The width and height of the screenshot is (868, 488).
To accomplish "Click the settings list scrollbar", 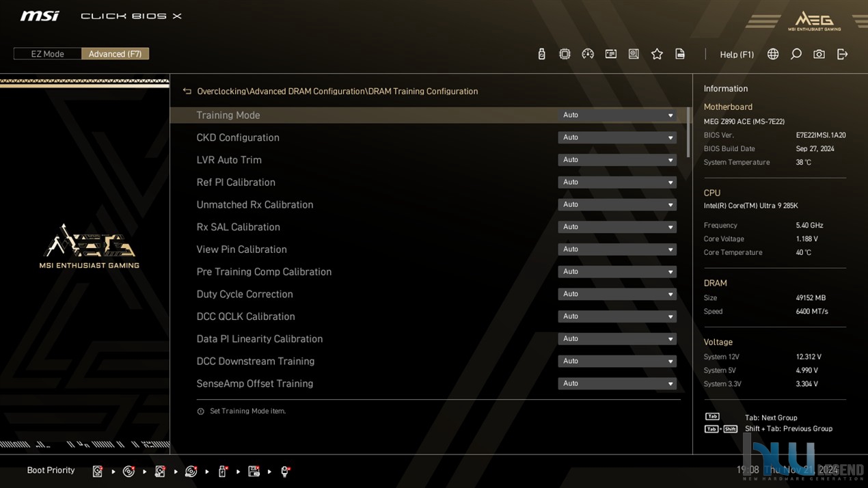I will coord(688,132).
